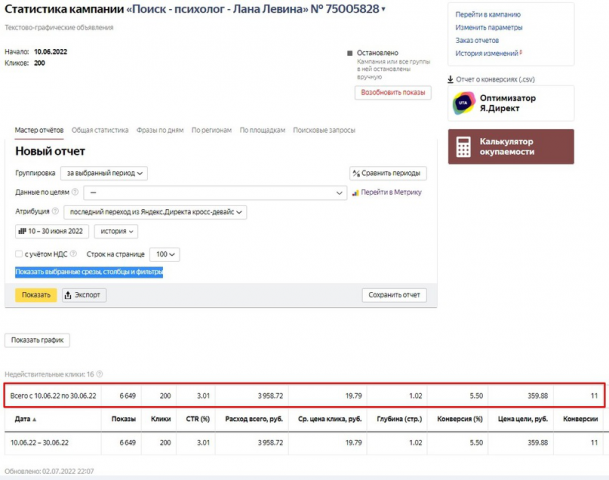Click the yellow Показать button
Image resolution: width=609 pixels, height=480 pixels.
(x=36, y=295)
